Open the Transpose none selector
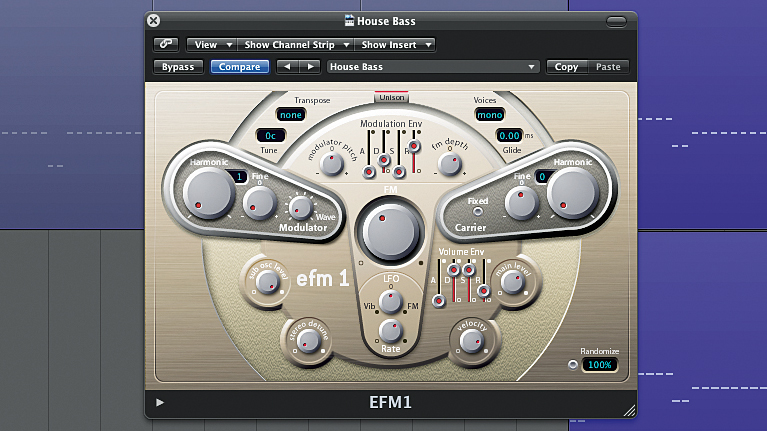 pos(291,115)
